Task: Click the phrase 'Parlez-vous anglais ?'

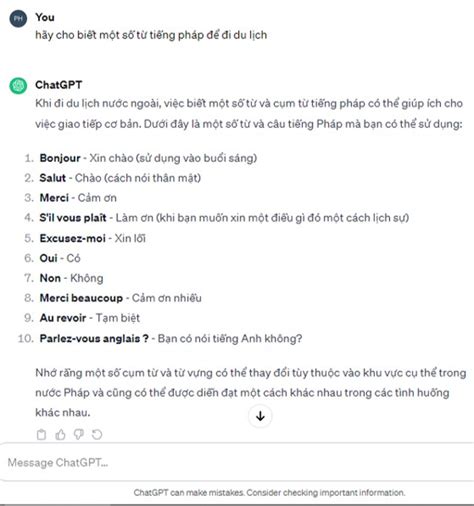Action: pos(94,339)
